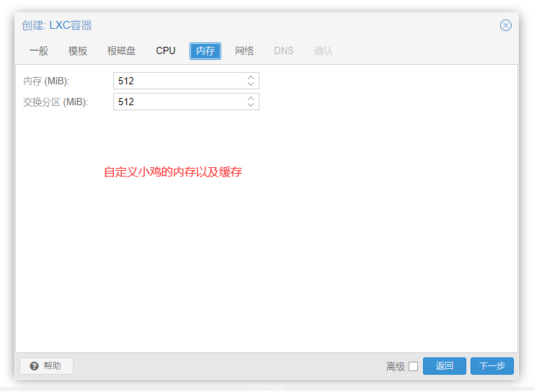This screenshot has height=392, width=534.
Task: Click the 交换分区 (MiB) label
Action: coord(55,102)
